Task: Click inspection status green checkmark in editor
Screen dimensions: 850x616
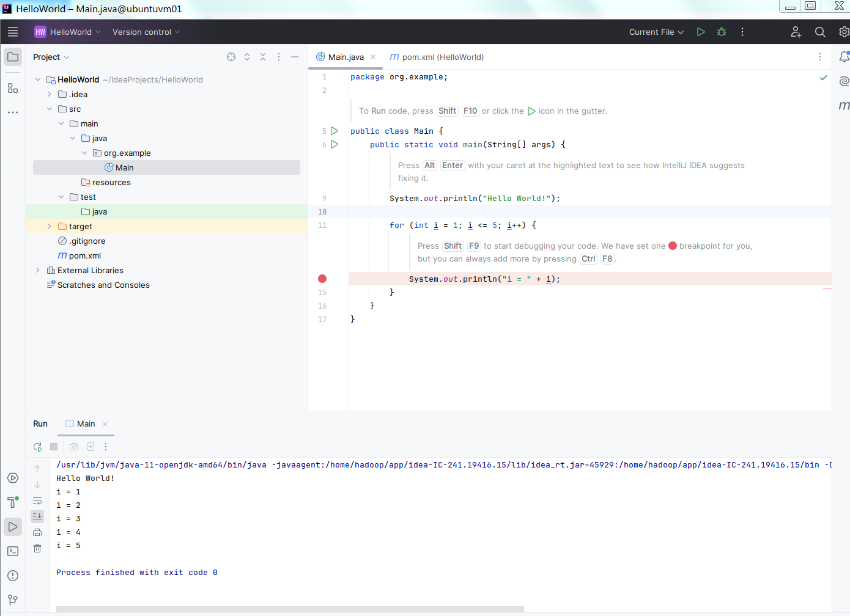Action: (823, 78)
